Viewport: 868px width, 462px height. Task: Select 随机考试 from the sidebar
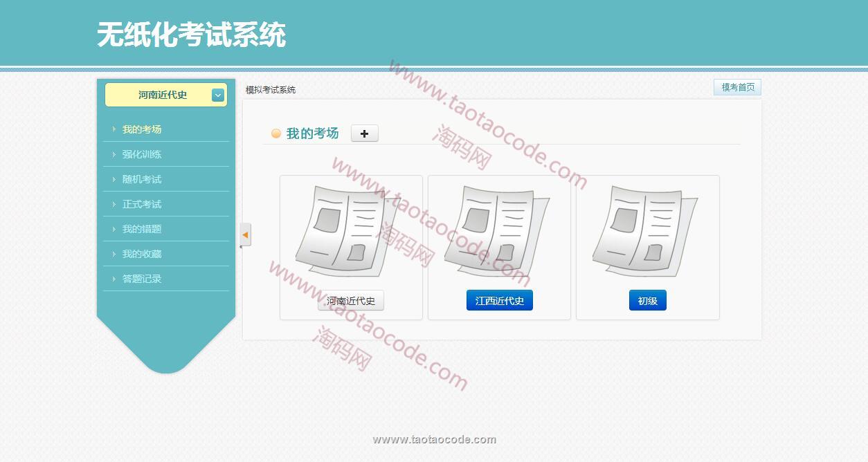142,179
